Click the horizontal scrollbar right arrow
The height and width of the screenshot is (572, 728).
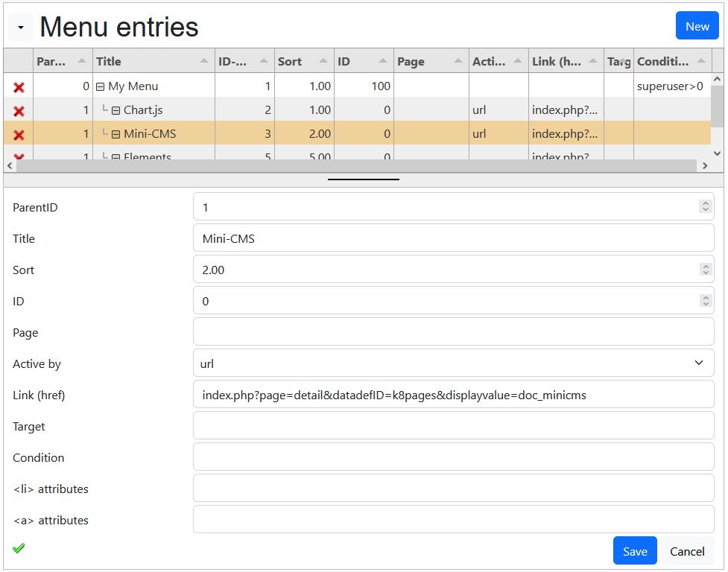(705, 165)
